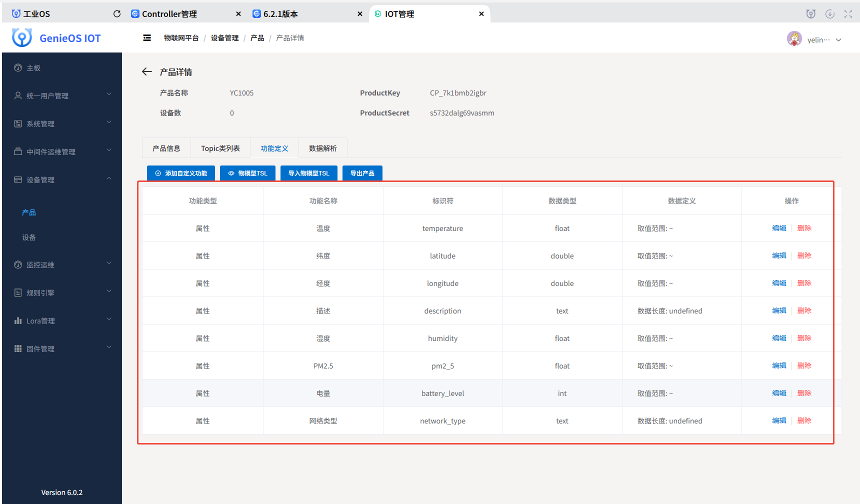
Task: Click 删除 link for battery_level row
Action: pos(804,393)
